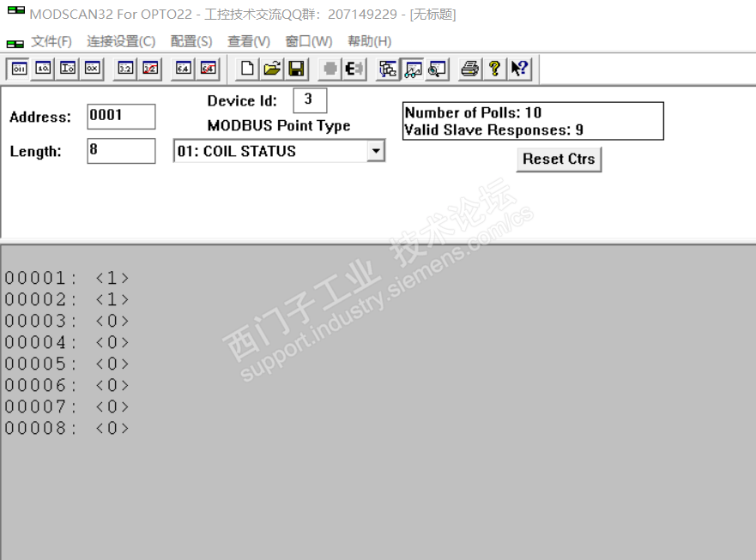This screenshot has height=560, width=756.
Task: Select binary display format toolbar icon
Action: pyautogui.click(x=19, y=69)
